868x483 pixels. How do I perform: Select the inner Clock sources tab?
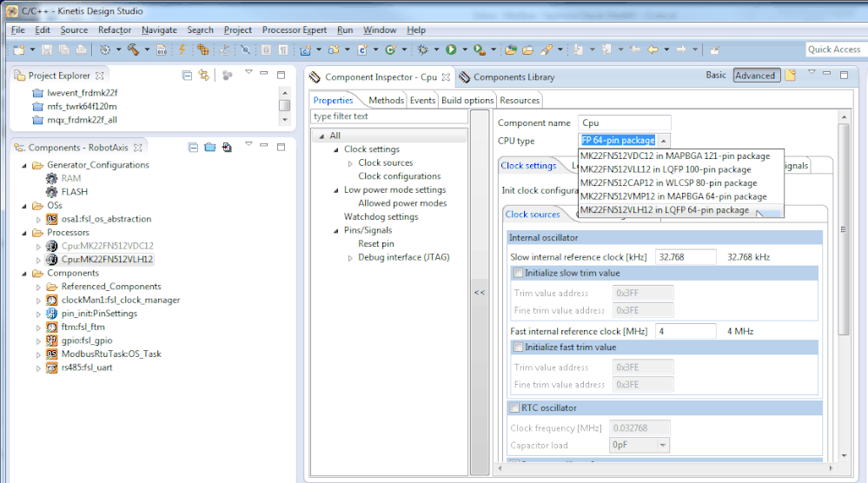[x=533, y=214]
